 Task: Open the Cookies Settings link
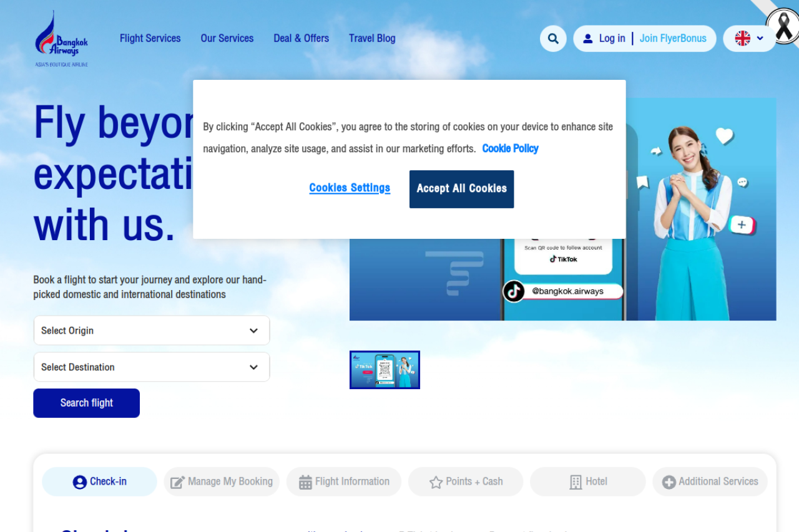click(350, 188)
